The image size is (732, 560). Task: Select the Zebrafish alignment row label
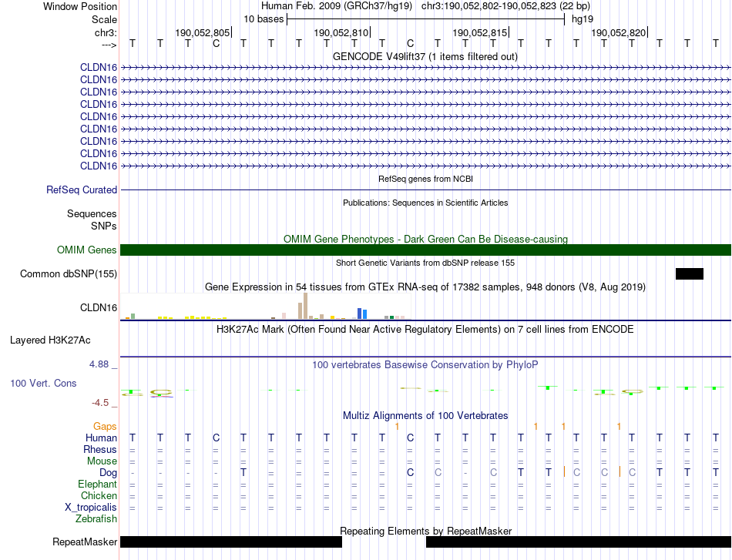click(x=96, y=518)
